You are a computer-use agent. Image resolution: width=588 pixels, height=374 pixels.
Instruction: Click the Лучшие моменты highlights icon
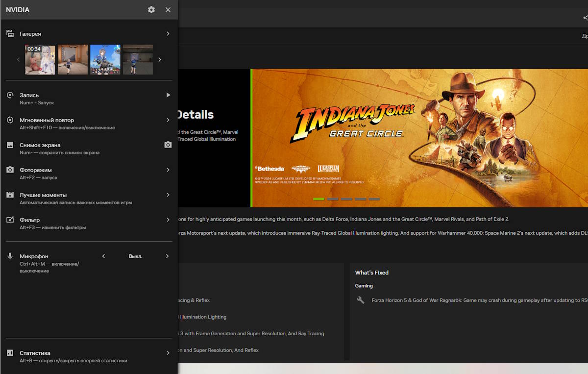[10, 195]
